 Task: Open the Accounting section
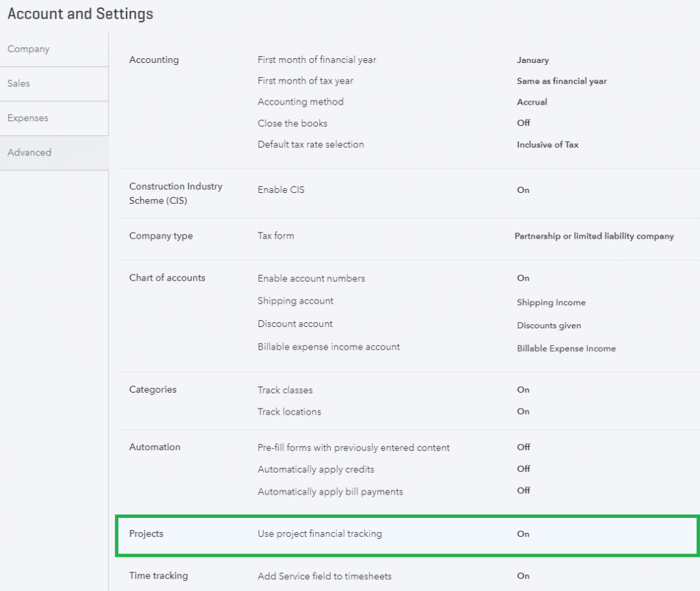pos(154,60)
